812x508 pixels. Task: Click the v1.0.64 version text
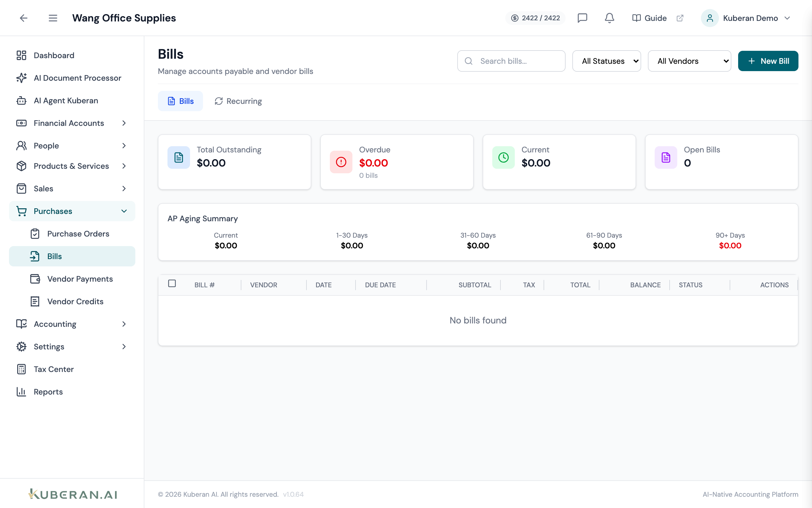tap(293, 494)
